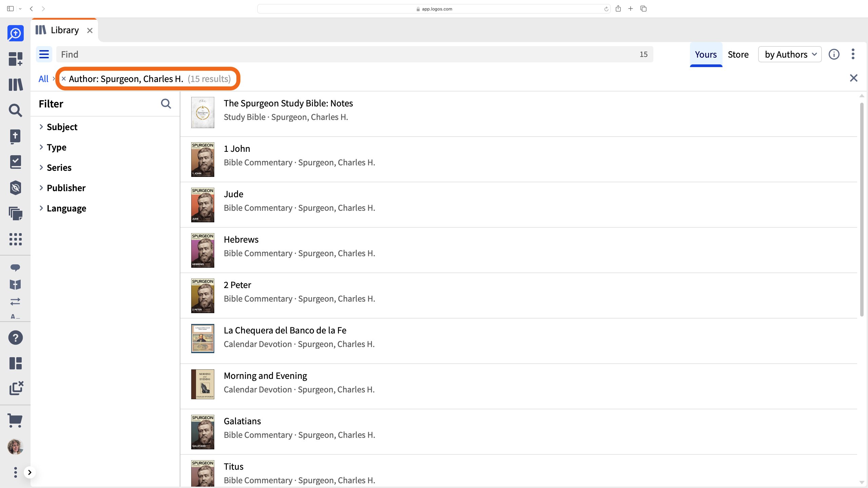Click the Find input field
The image size is (868, 488).
point(355,54)
